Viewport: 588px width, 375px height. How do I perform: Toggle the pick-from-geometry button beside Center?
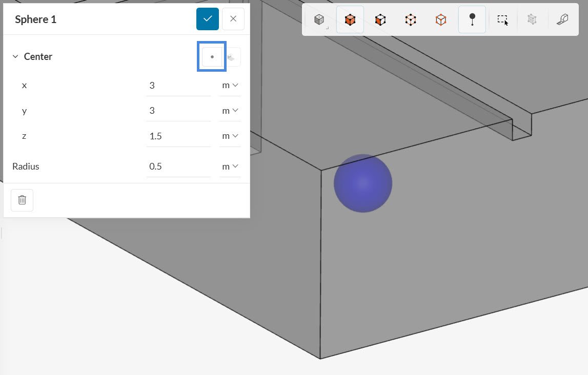(232, 57)
